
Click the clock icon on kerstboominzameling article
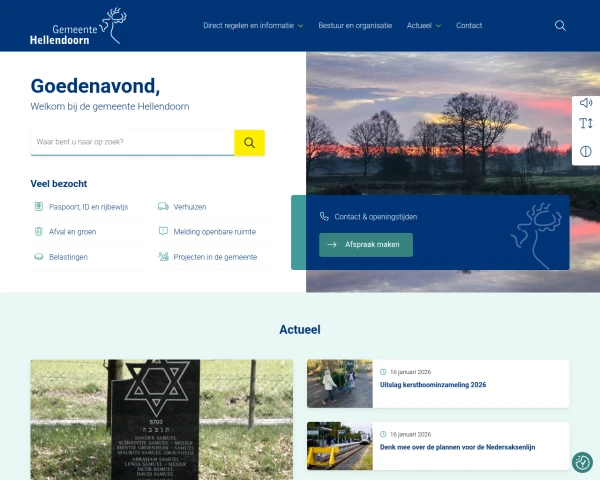coord(383,372)
